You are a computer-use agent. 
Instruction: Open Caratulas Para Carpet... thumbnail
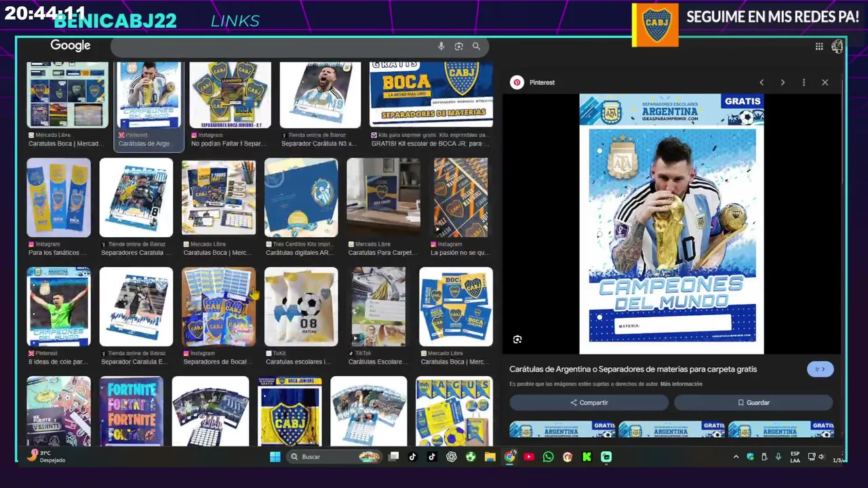[x=383, y=197]
